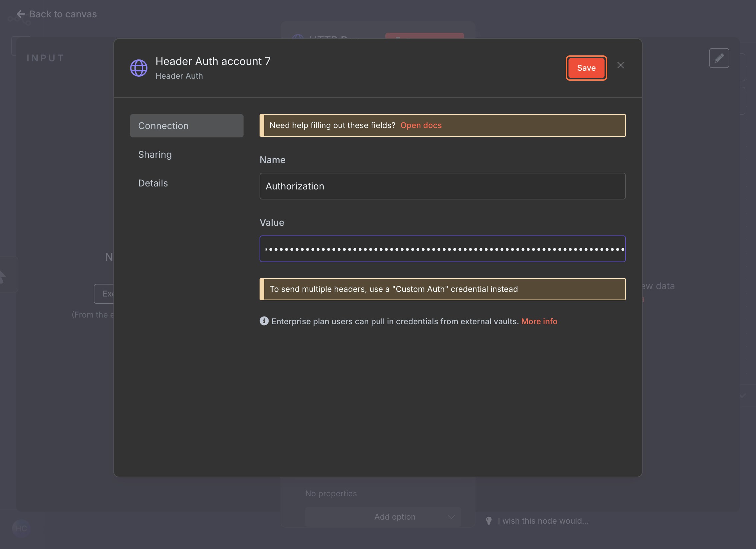Screen dimensions: 756x549
Task: Click the Add option chevron arrow
Action: pyautogui.click(x=451, y=517)
